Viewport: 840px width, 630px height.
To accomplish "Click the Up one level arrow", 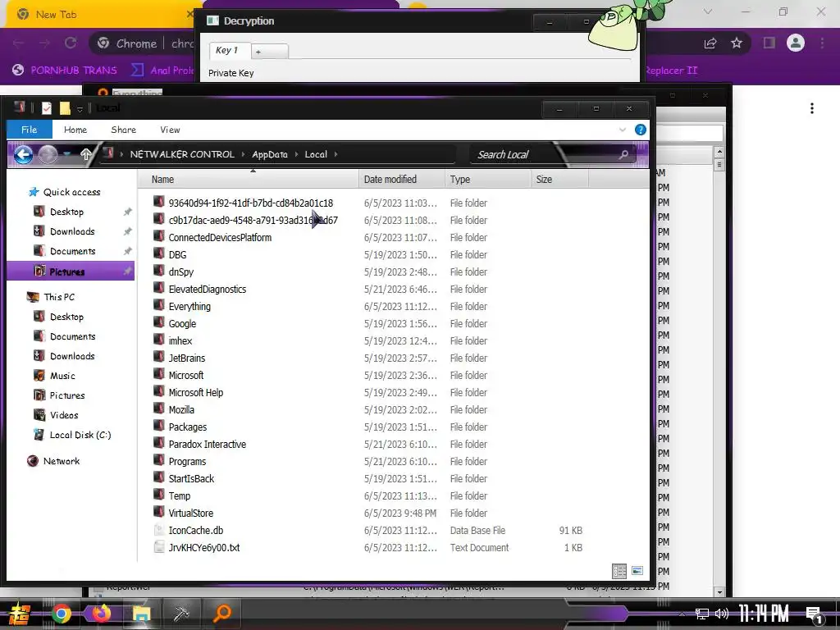I will [x=85, y=154].
